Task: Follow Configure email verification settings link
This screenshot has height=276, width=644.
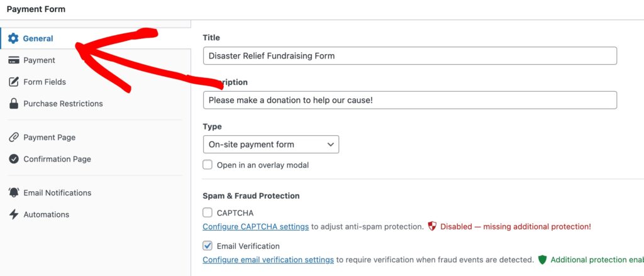Action: coord(268,260)
